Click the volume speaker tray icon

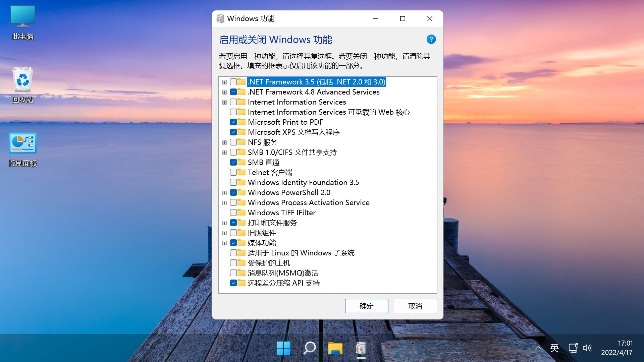click(x=587, y=348)
